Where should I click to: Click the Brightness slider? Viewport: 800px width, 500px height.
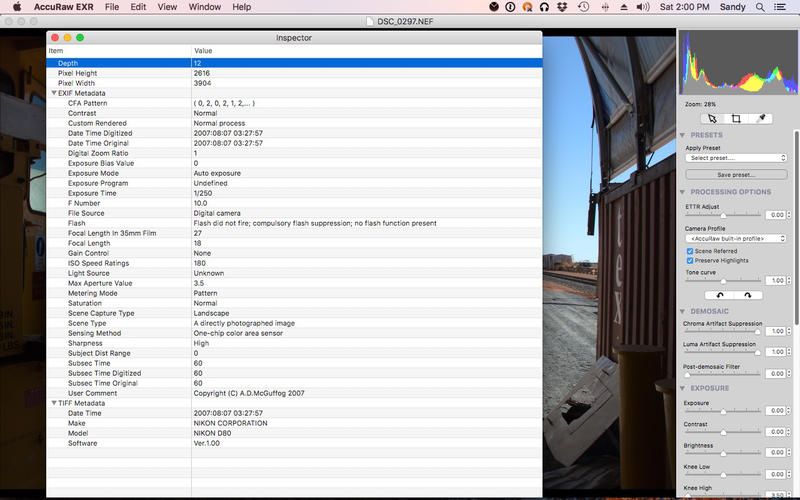pyautogui.click(x=723, y=453)
